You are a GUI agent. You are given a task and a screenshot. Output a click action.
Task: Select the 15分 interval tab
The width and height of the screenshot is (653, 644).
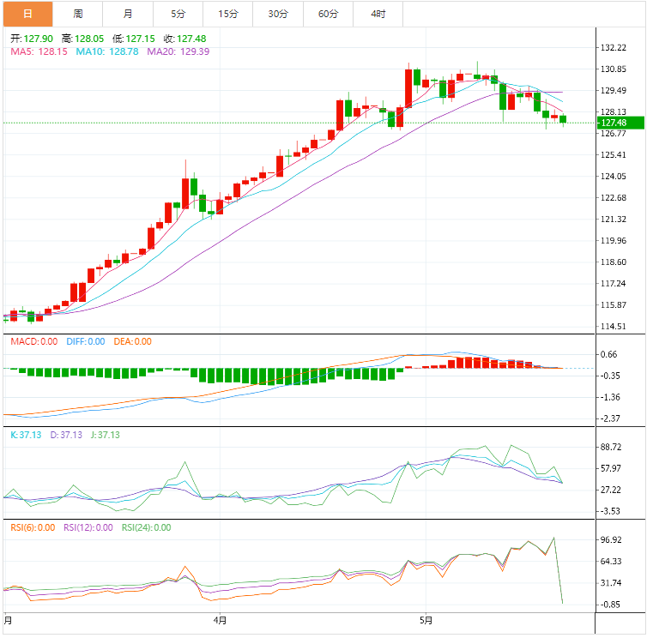(x=228, y=14)
